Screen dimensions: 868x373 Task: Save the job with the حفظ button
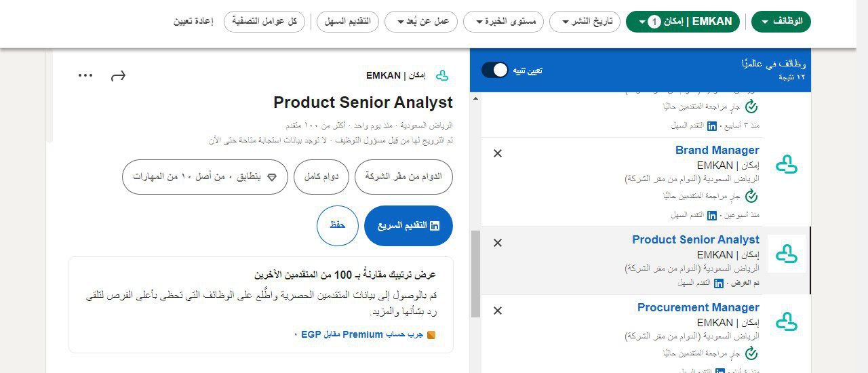coord(337,225)
